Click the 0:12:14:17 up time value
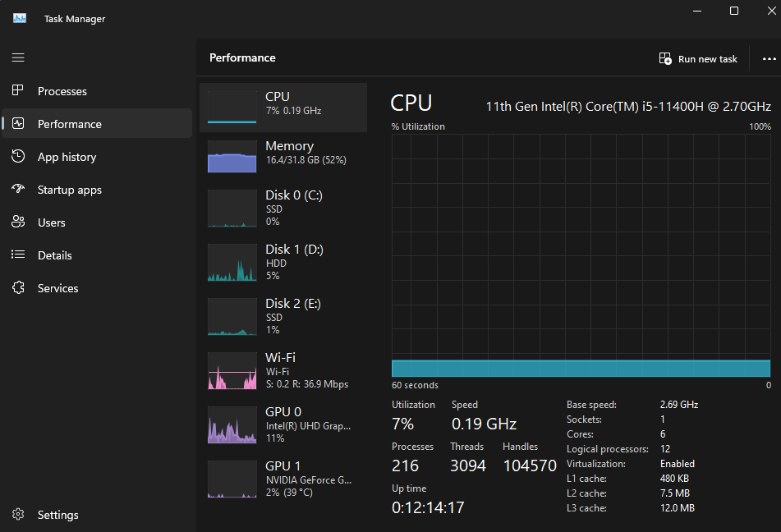This screenshot has width=781, height=532. [x=428, y=507]
